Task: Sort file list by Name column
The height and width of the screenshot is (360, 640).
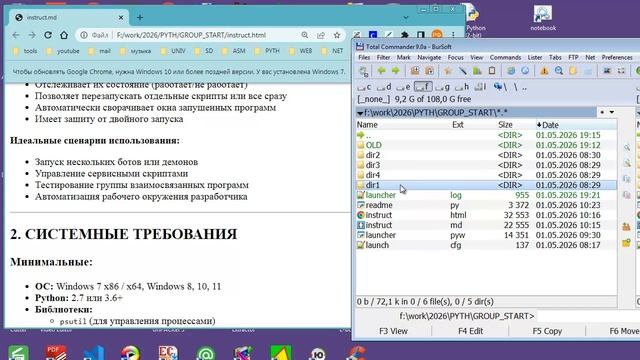Action: (403, 125)
